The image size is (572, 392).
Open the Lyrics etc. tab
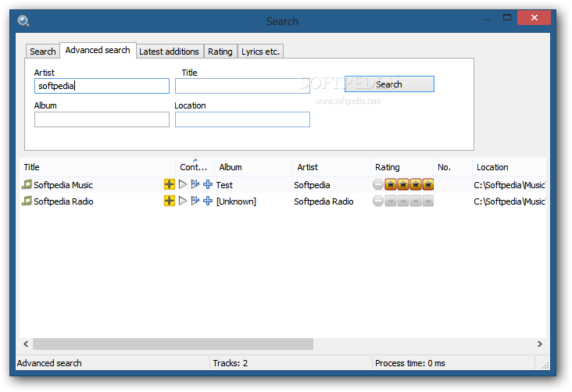coord(260,52)
